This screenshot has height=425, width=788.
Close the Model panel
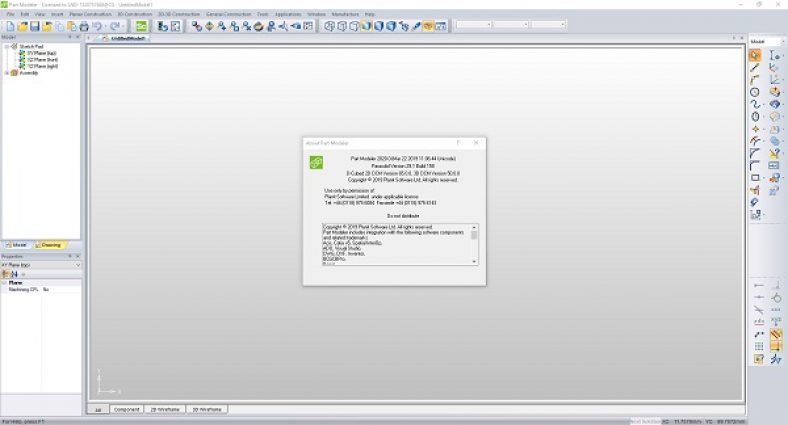click(77, 37)
